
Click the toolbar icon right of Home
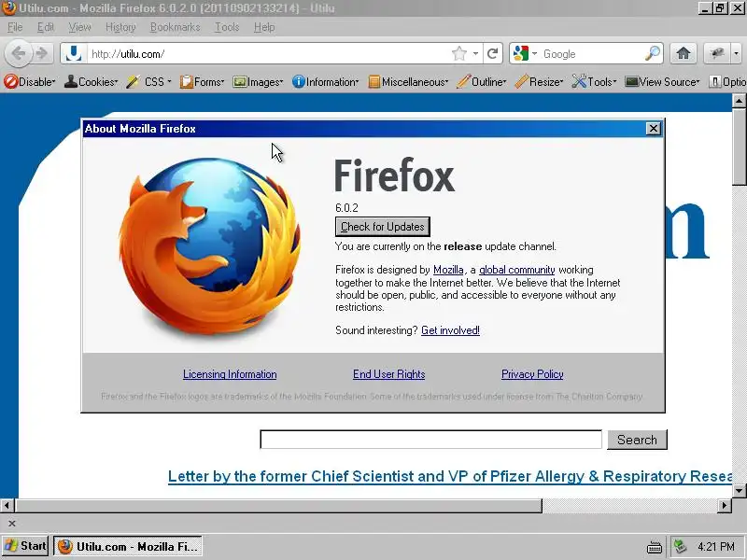[717, 53]
